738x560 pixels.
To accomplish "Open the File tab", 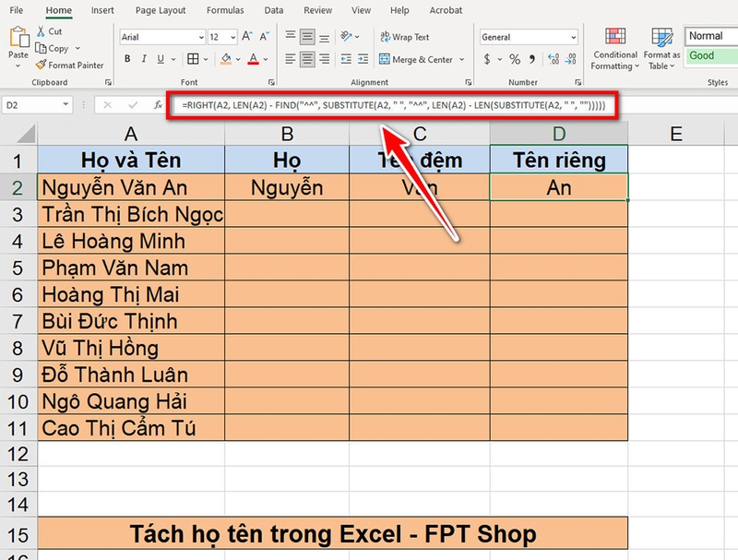I will pyautogui.click(x=16, y=10).
